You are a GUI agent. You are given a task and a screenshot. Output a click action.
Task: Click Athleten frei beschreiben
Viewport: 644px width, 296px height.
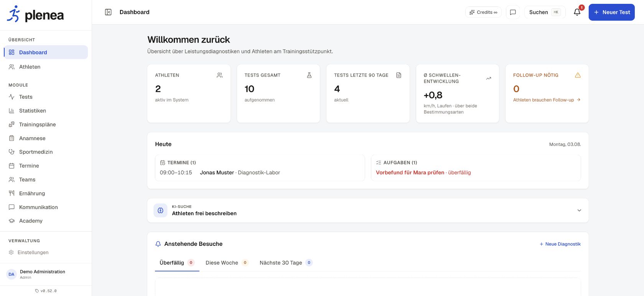coord(204,214)
